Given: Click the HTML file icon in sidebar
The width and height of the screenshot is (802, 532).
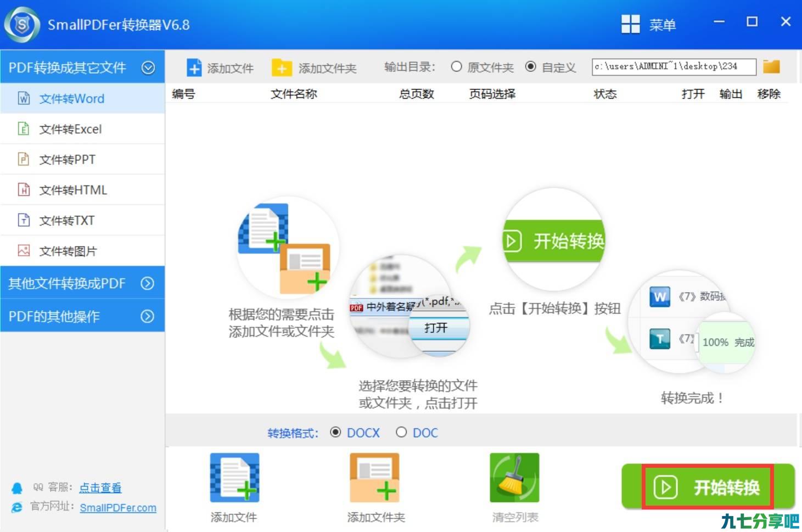Looking at the screenshot, I should pos(24,190).
